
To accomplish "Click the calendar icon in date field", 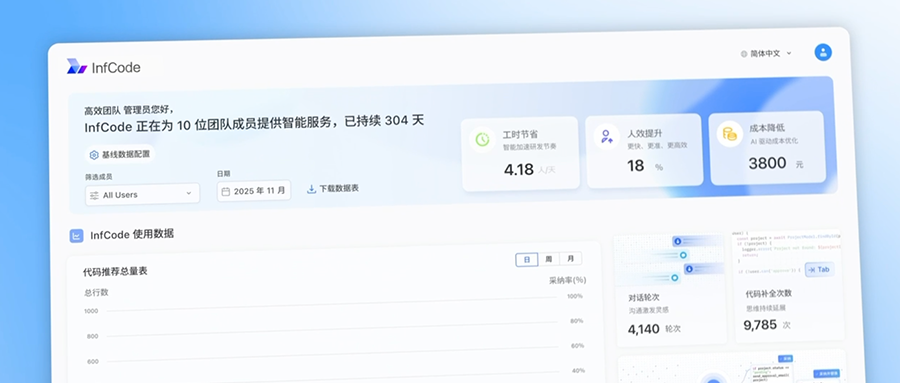I will [226, 191].
